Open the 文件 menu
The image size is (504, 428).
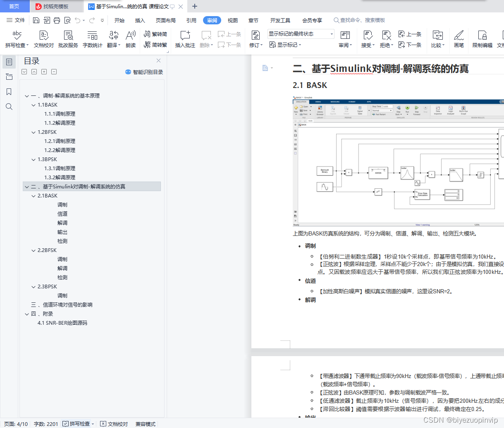pyautogui.click(x=16, y=20)
